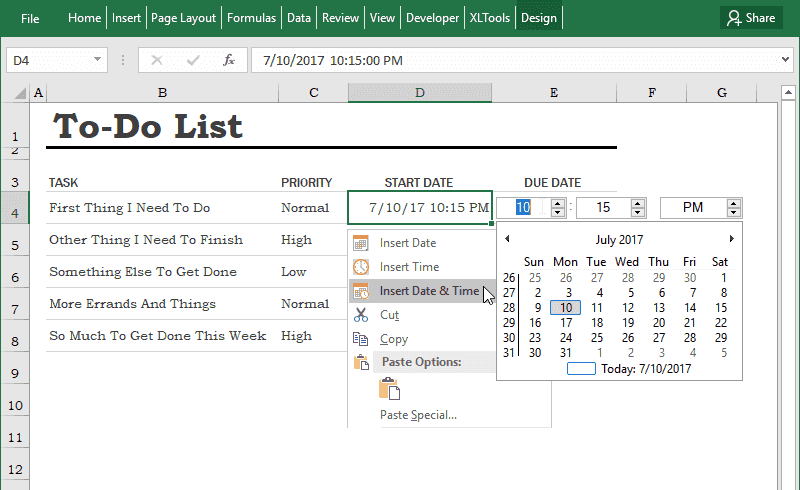Choose Copy from the context menu
Image resolution: width=800 pixels, height=490 pixels.
(x=422, y=339)
